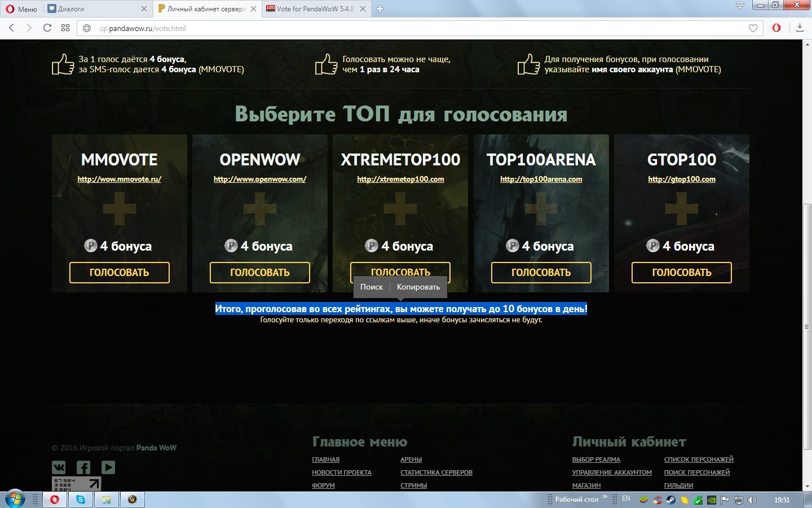This screenshot has width=812, height=508.
Task: Open the Opera Меню menu
Action: (x=21, y=8)
